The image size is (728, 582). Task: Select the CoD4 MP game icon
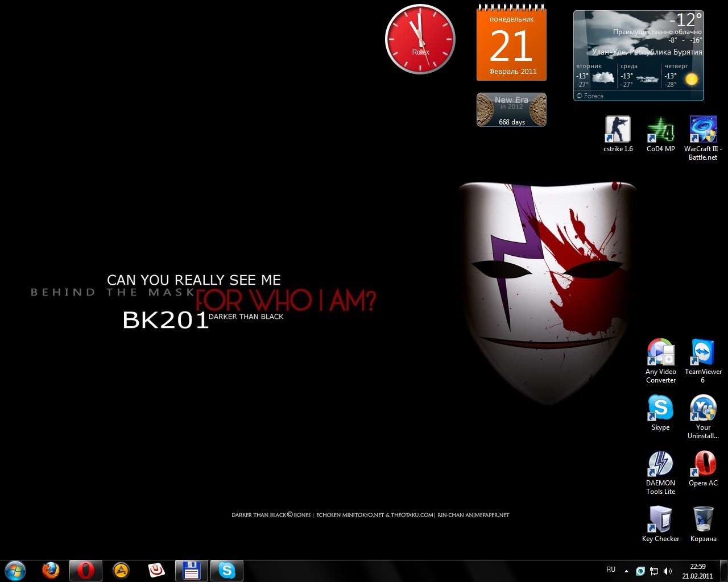pos(660,130)
